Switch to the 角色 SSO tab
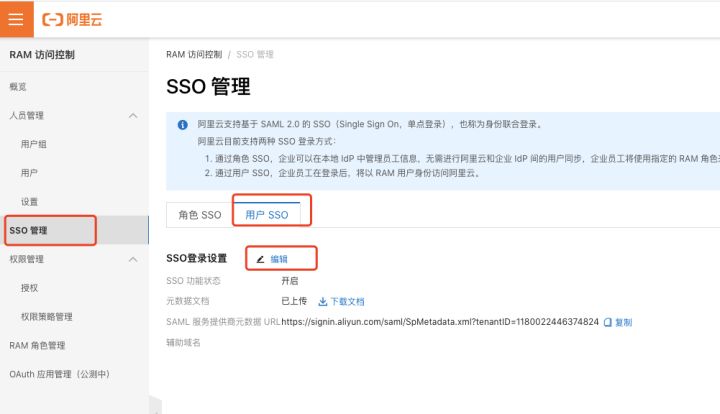Image resolution: width=720 pixels, height=414 pixels. [200, 215]
